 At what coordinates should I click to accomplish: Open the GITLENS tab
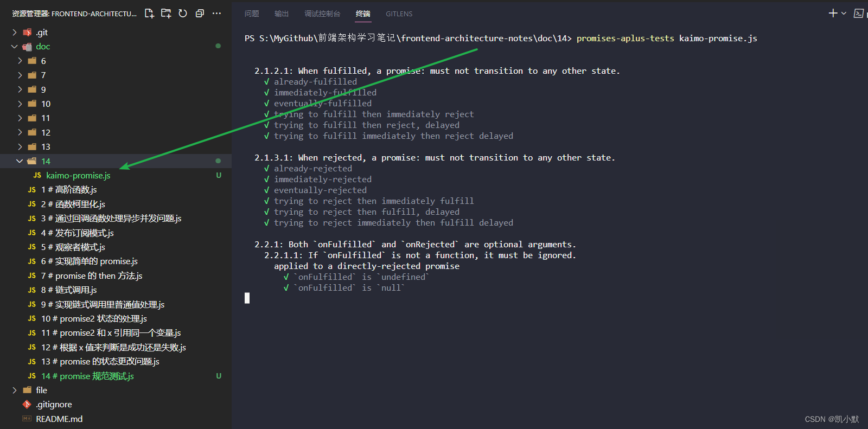point(399,14)
